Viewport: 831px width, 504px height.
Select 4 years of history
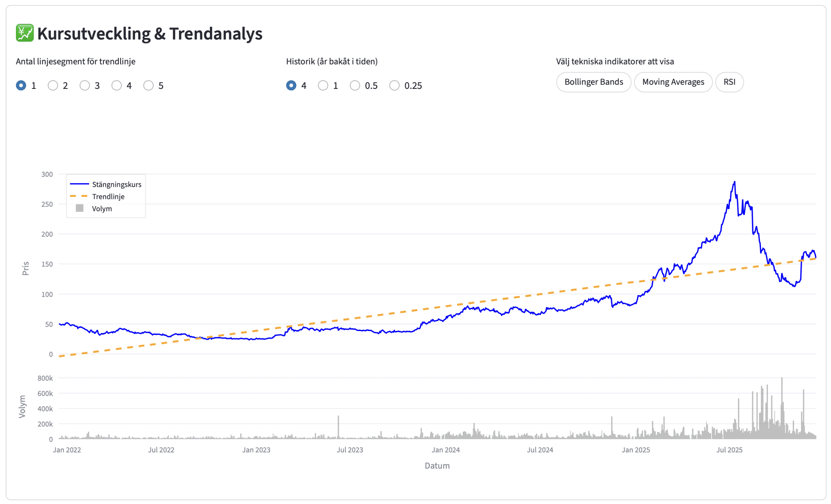click(291, 86)
